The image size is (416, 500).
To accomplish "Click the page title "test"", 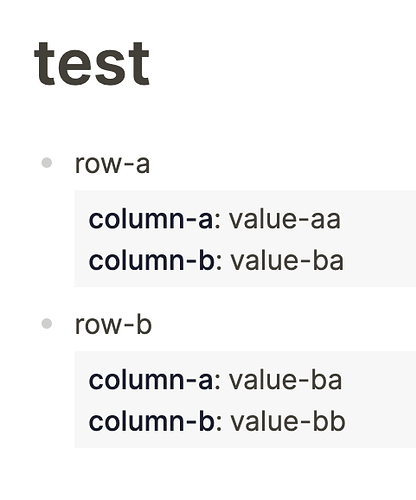I will click(x=92, y=63).
